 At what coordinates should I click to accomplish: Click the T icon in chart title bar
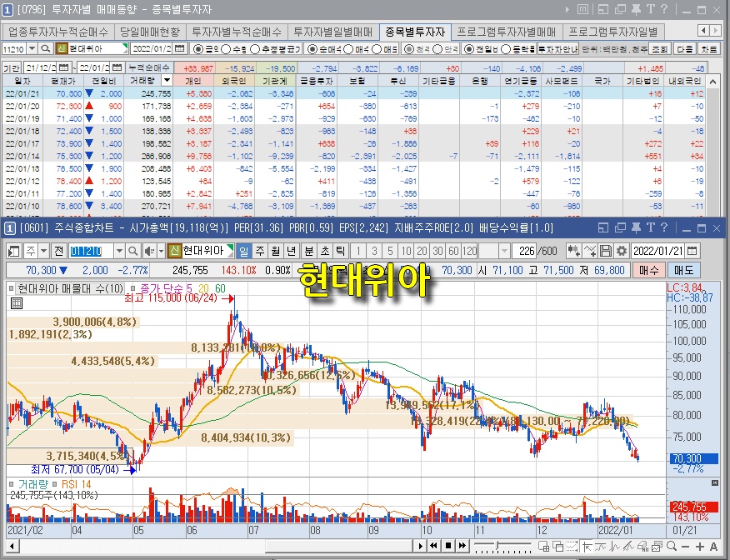650,227
